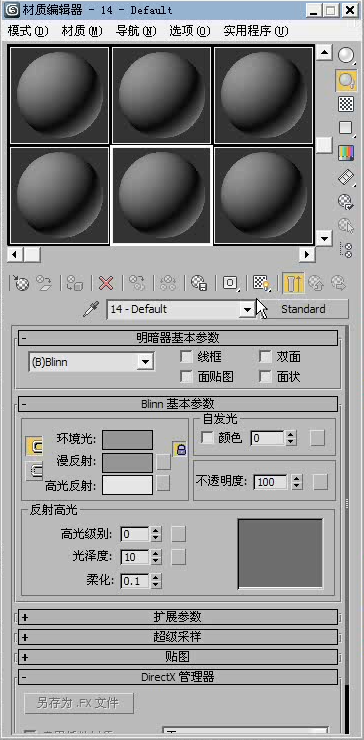Click the 不透明度 value field showing 100
The width and height of the screenshot is (364, 740).
pos(271,482)
